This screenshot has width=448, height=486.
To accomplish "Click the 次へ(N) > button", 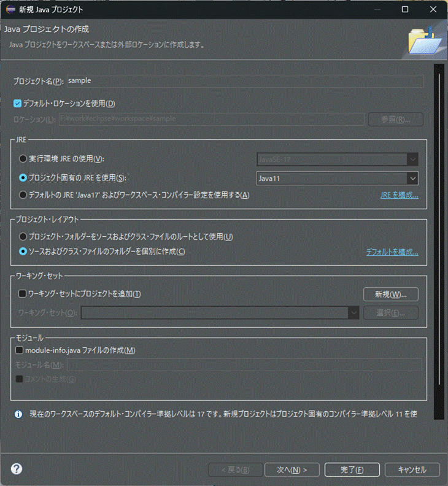I will click(292, 470).
